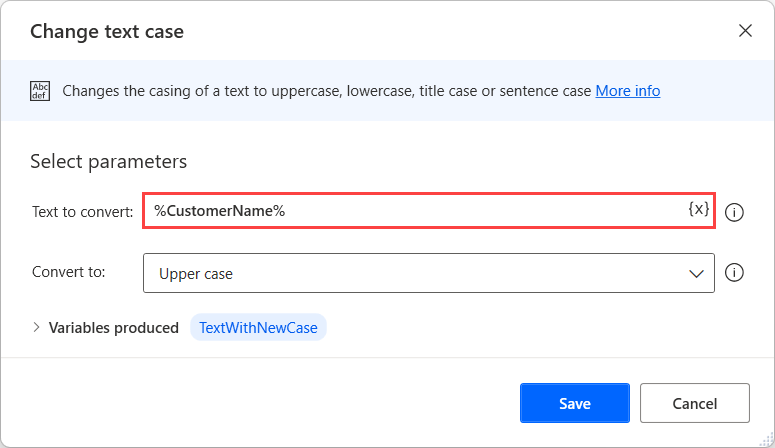Click the {x} variable picker icon
775x448 pixels.
pos(699,210)
